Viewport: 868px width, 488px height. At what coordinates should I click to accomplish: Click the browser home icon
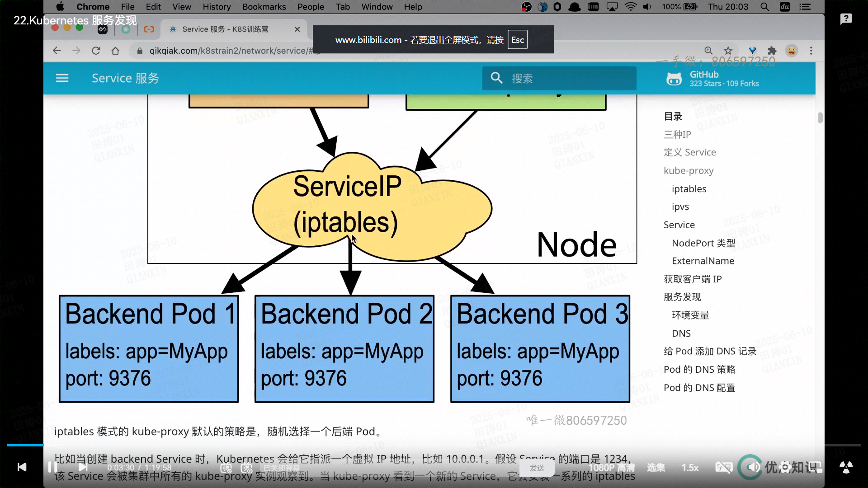click(x=115, y=51)
